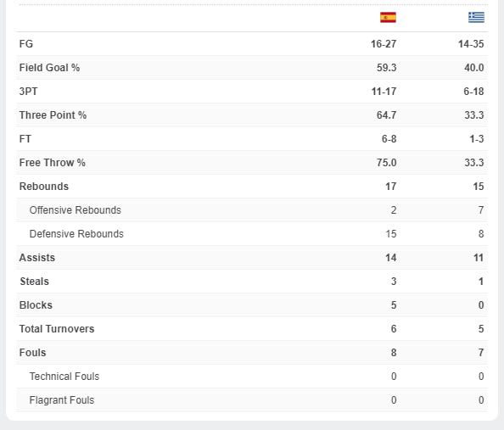The height and width of the screenshot is (430, 504).
Task: Click the Greece flag icon
Action: point(476,17)
